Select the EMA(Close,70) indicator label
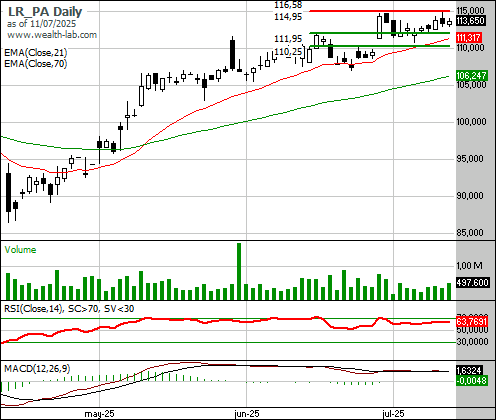 click(x=36, y=63)
